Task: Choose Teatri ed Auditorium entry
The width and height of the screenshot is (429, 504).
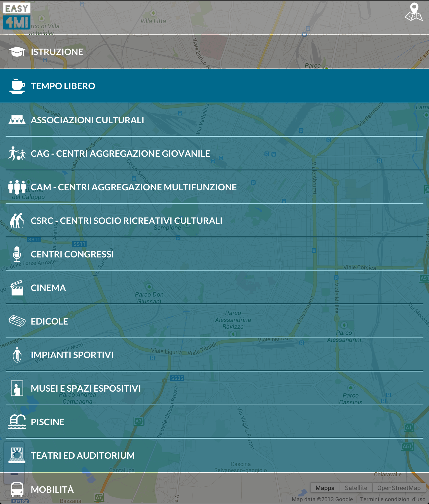Action: [214, 455]
